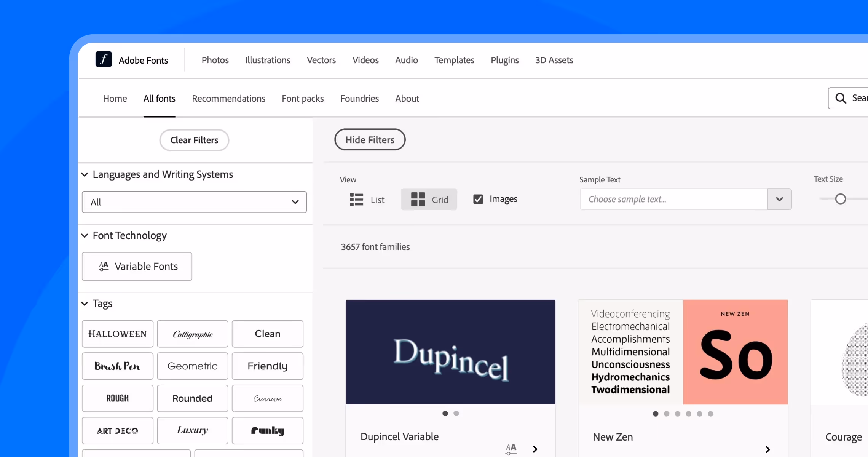Click the arrow on the Dupincel Variable card
The image size is (868, 457).
click(x=535, y=449)
